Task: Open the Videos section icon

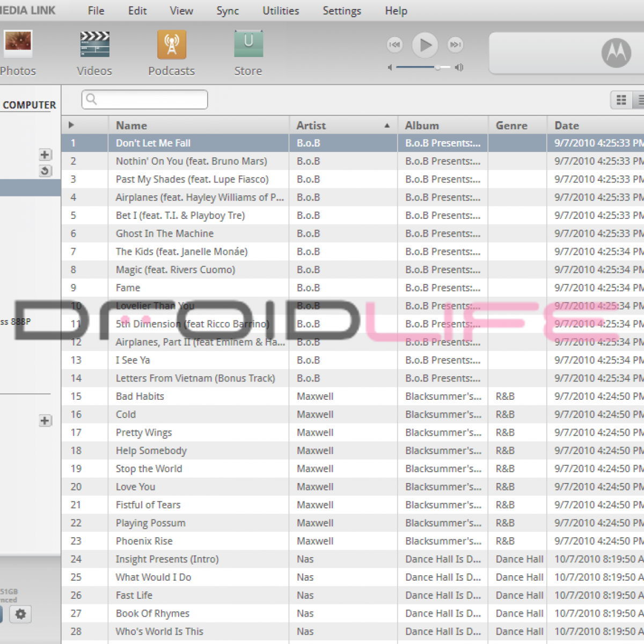Action: (94, 45)
